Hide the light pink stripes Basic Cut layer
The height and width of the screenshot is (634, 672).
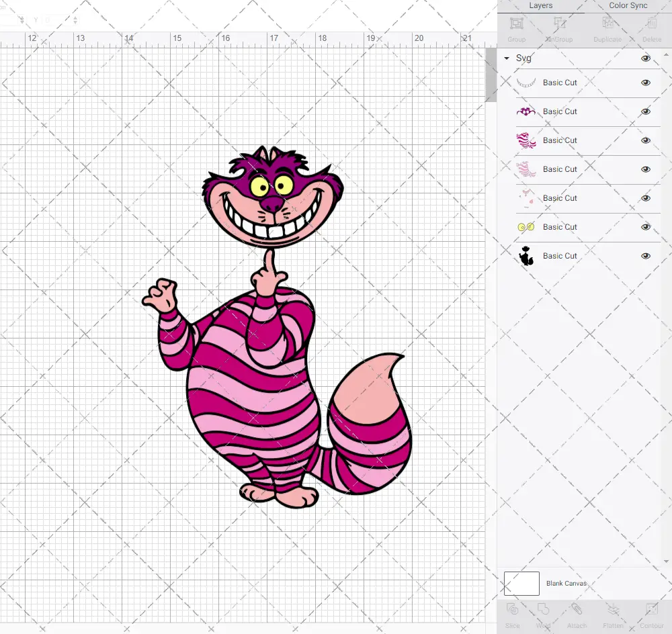coord(645,169)
